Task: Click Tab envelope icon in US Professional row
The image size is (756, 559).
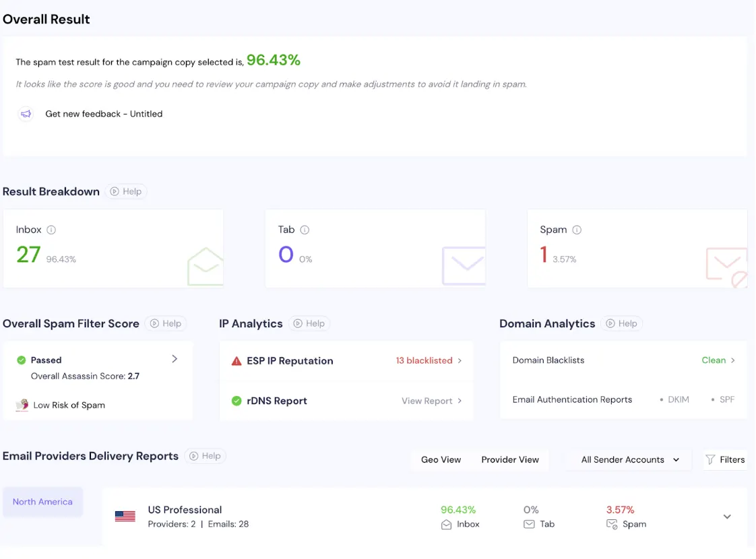Action: pos(529,524)
